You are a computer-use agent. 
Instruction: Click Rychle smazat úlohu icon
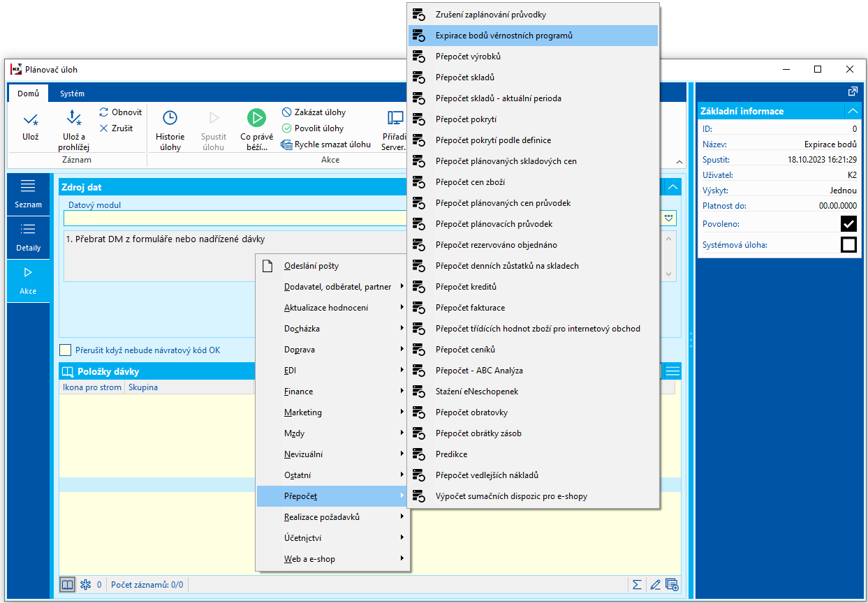click(x=286, y=144)
